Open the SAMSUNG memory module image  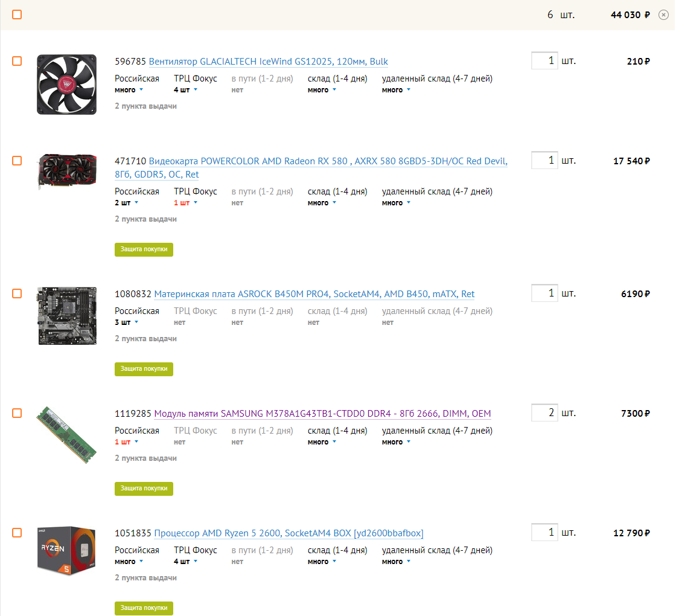point(67,435)
